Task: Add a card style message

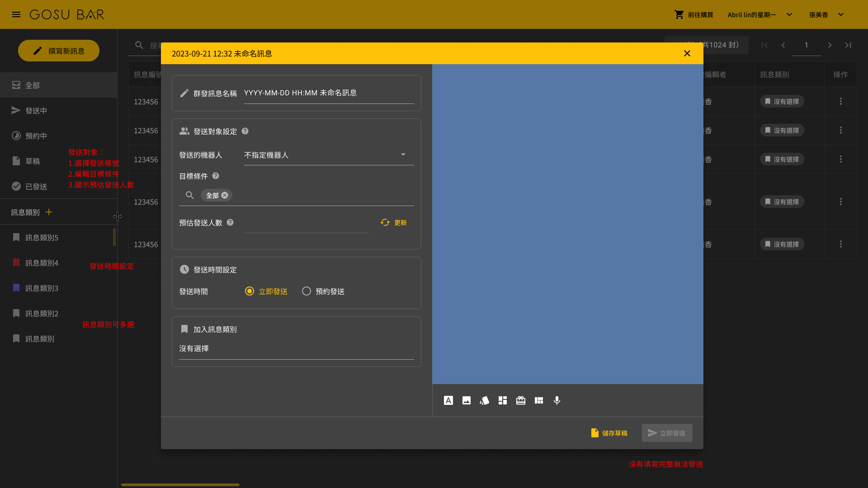Action: pyautogui.click(x=485, y=400)
